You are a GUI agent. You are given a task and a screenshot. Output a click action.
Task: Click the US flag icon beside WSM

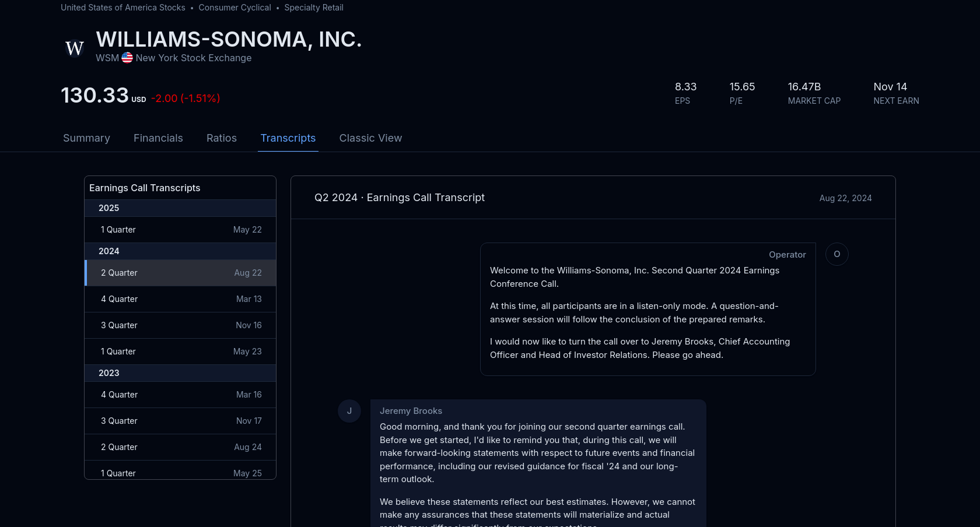pos(127,58)
